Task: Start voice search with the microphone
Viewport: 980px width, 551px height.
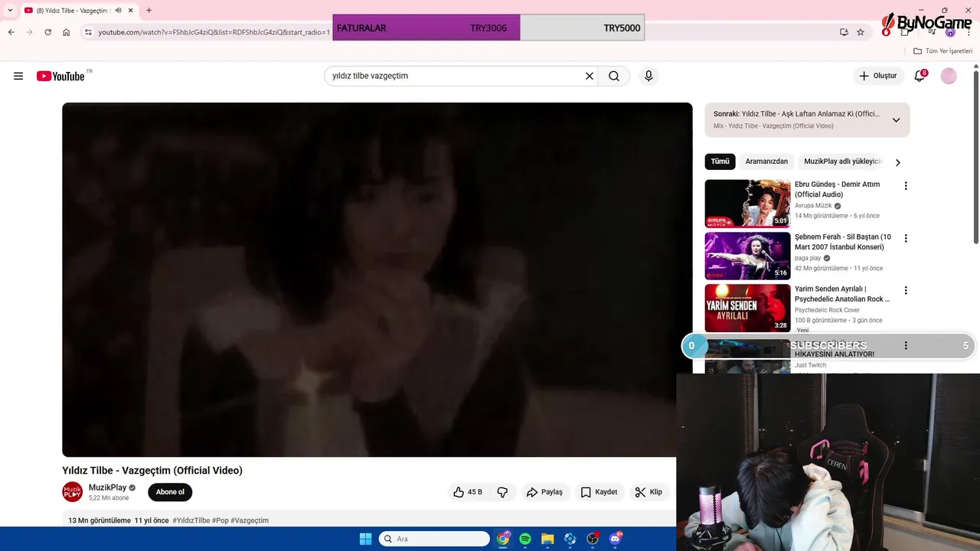Action: click(x=648, y=76)
